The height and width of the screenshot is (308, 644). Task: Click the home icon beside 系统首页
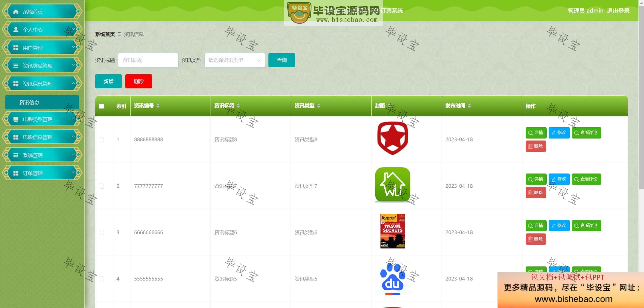(x=16, y=12)
